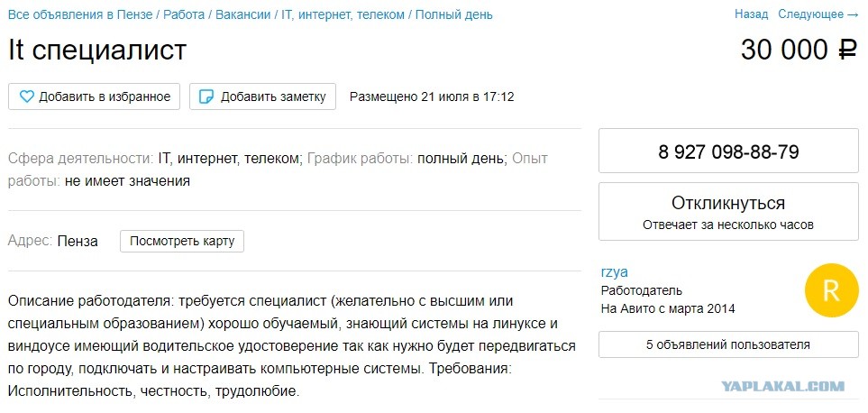Image resolution: width=868 pixels, height=413 pixels.
Task: Open the rzya employer profile link
Action: coord(615,271)
